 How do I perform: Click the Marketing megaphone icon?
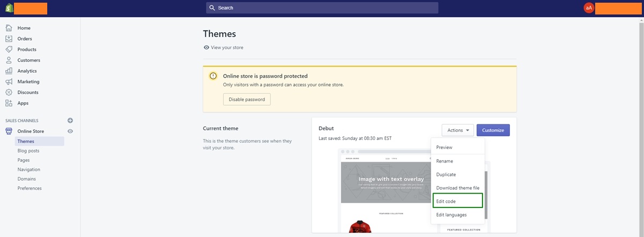pos(9,82)
